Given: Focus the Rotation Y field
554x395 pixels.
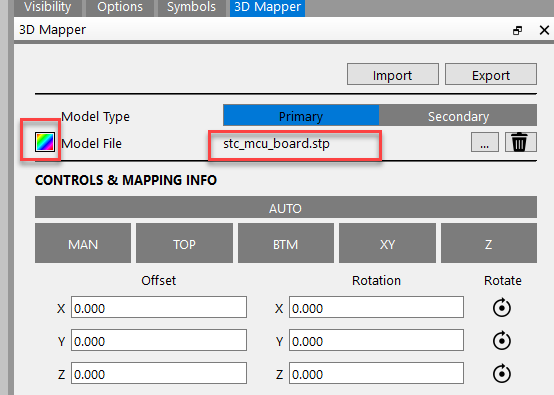Looking at the screenshot, I should point(376,340).
